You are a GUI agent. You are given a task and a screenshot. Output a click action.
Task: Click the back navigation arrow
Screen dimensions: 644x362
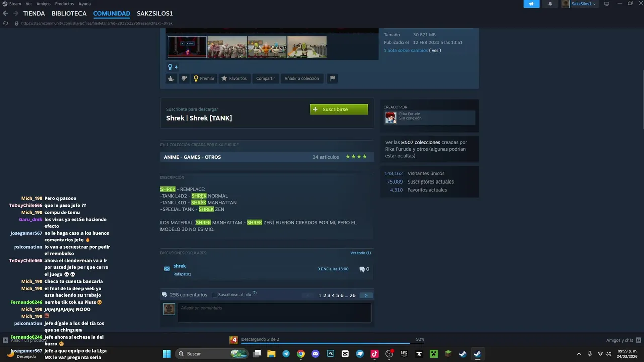(5, 14)
